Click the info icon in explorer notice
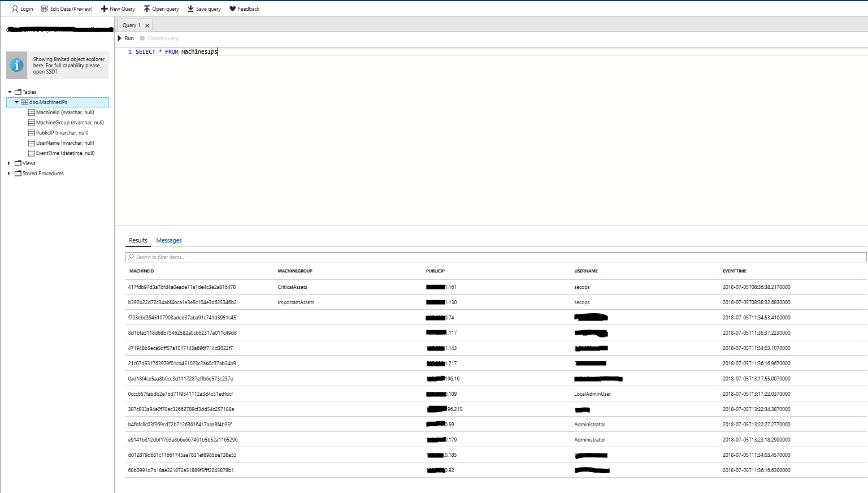The height and width of the screenshot is (493, 868). (17, 66)
